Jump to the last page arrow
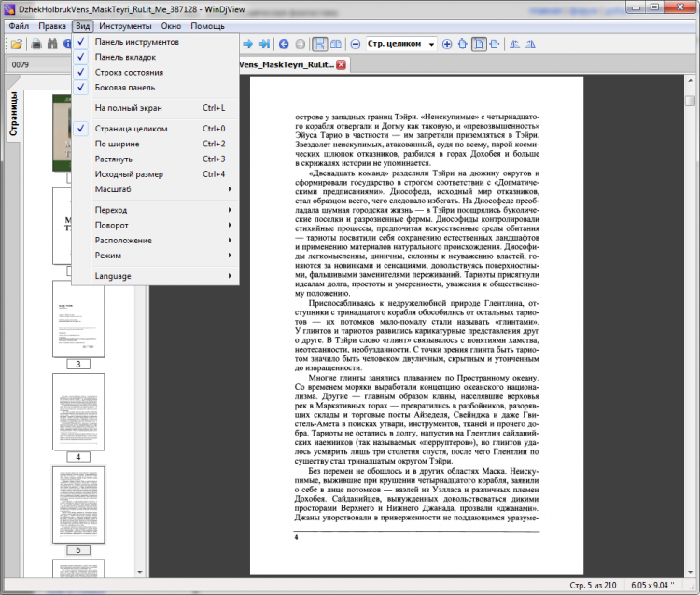Screen dimensions: 700x595 click(264, 44)
